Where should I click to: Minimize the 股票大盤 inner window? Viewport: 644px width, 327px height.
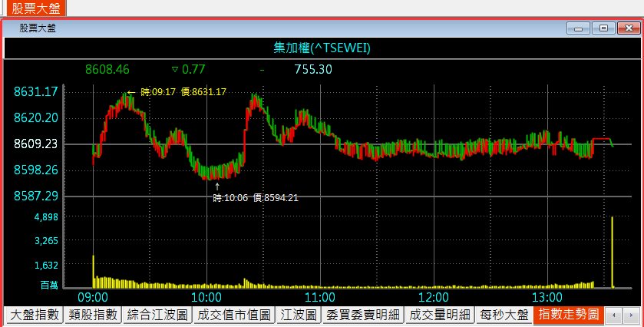576,28
